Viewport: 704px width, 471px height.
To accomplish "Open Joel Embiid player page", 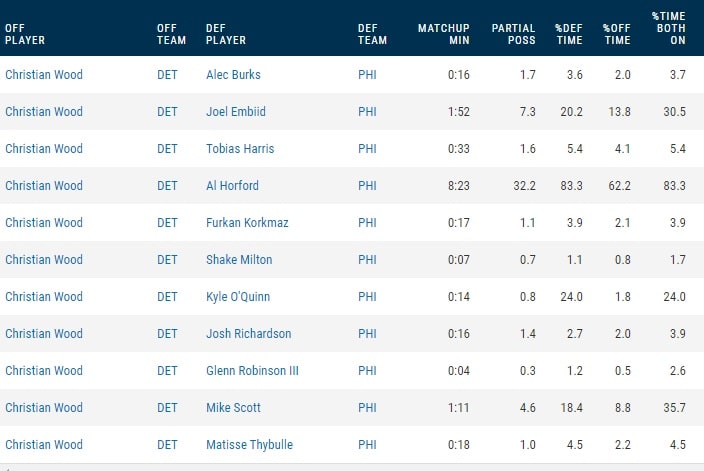I will [x=234, y=111].
